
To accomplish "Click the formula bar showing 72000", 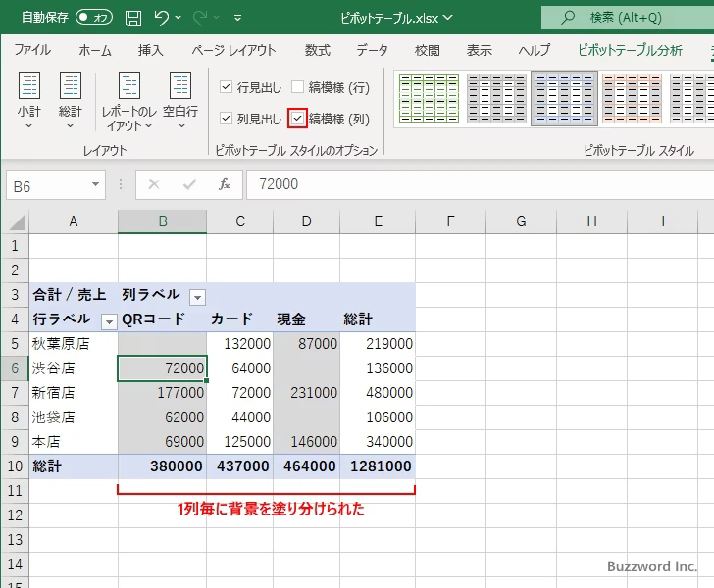I will (480, 184).
